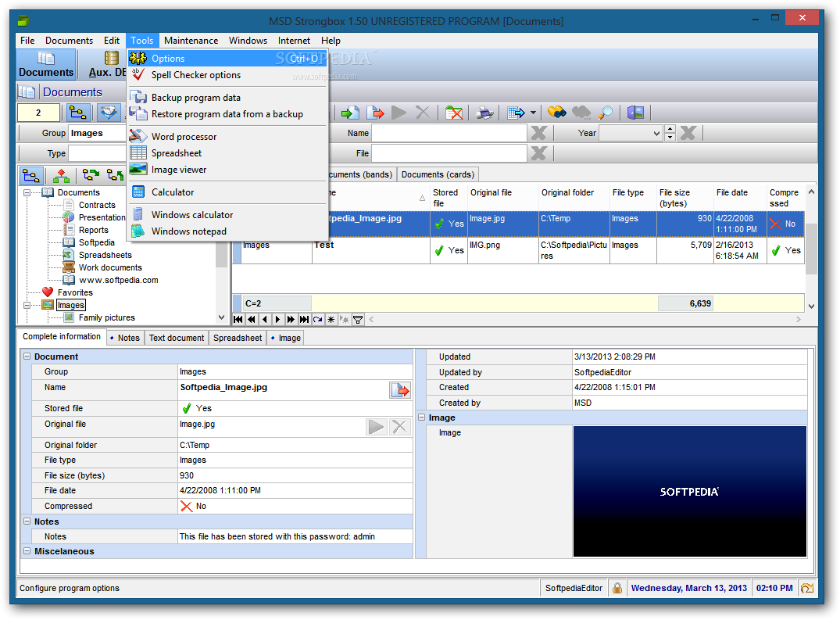The height and width of the screenshot is (620, 840).
Task: Click into the File filter field
Action: (x=449, y=153)
